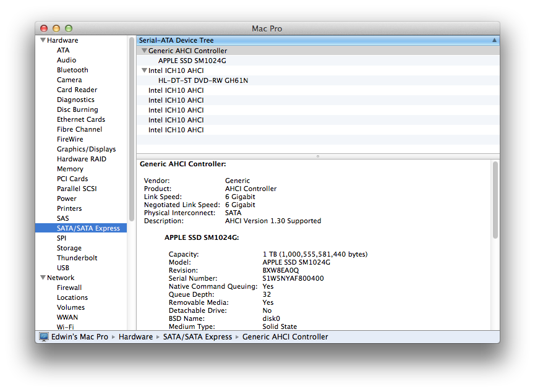Show Power information

click(x=67, y=198)
